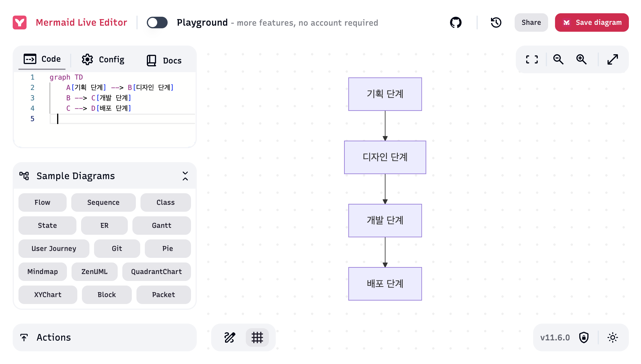Open full screen diagonal arrows icon
The height and width of the screenshot is (364, 641).
coord(612,59)
